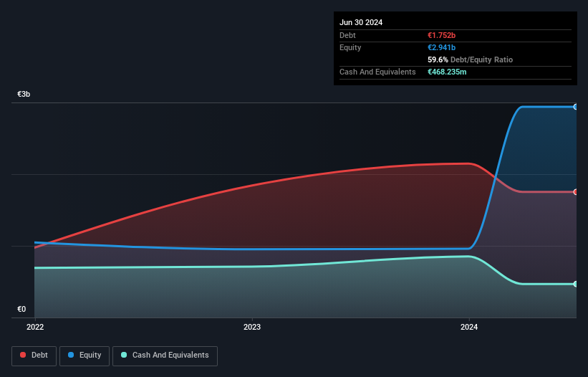Click the Debt label in the tooltip
This screenshot has height=377, width=588.
click(347, 35)
